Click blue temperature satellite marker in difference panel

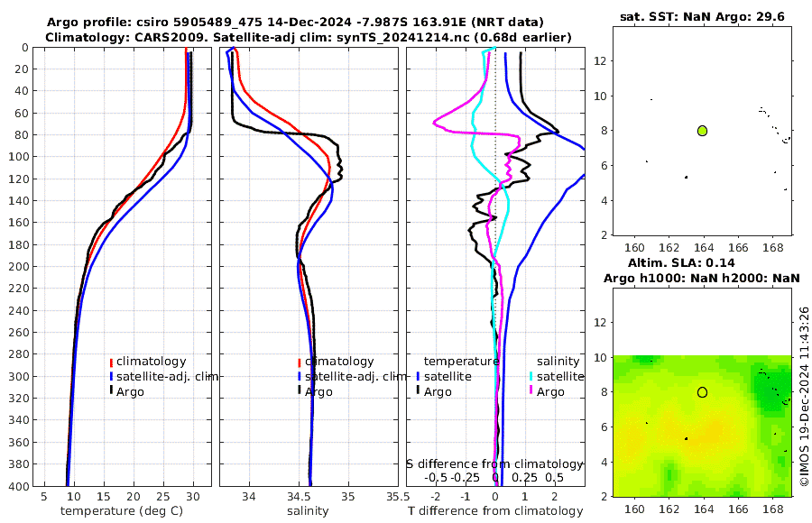[x=418, y=376]
